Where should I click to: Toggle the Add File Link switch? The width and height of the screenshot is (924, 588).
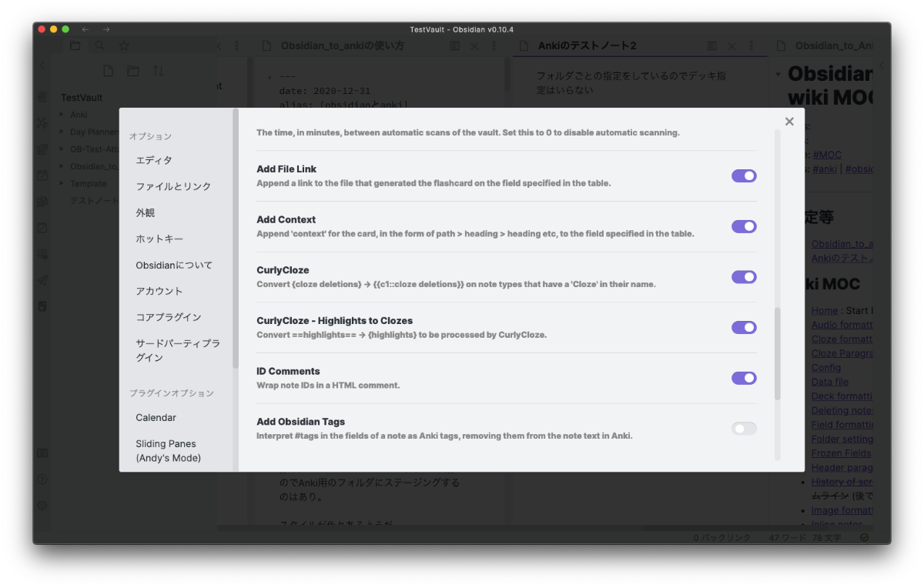coord(744,176)
